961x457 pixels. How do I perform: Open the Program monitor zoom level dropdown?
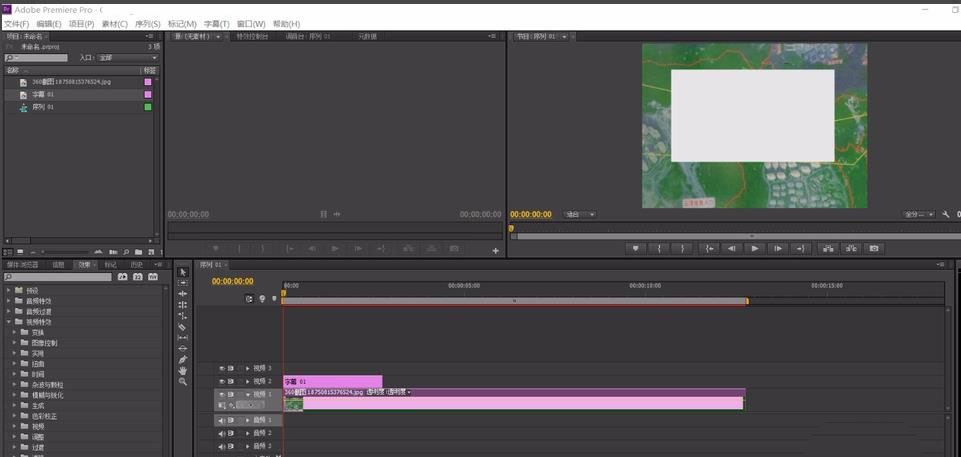[580, 214]
